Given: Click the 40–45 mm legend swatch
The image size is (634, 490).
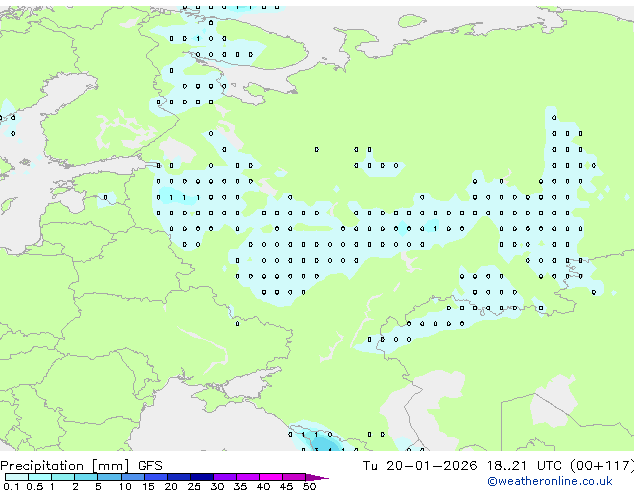Looking at the screenshot, I should click(x=271, y=477).
